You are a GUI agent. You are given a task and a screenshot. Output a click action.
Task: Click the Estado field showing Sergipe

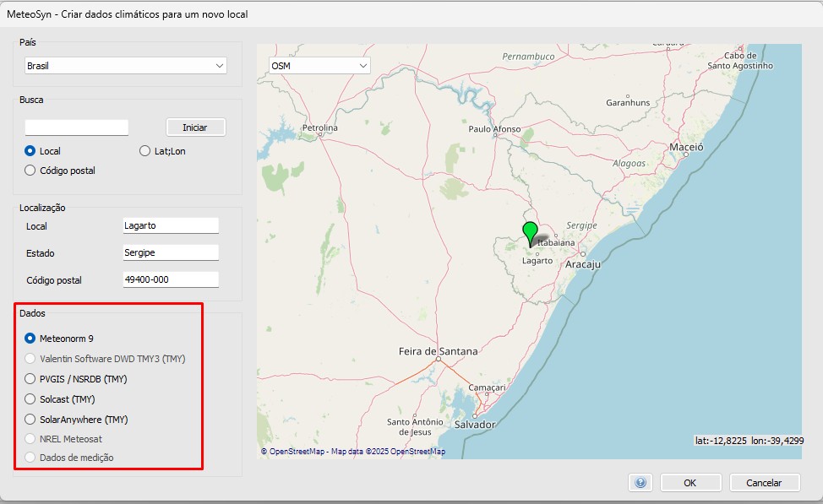[171, 253]
